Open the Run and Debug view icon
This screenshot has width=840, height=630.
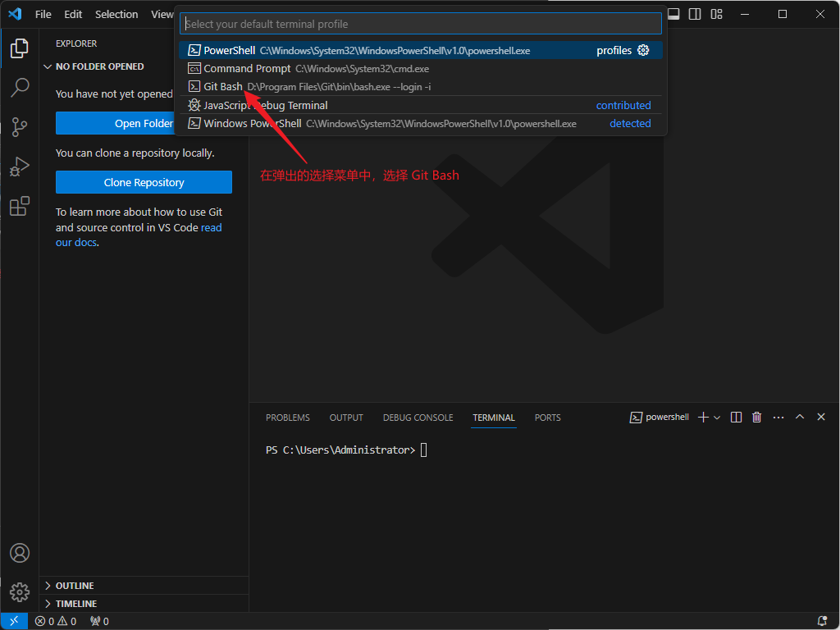click(20, 167)
